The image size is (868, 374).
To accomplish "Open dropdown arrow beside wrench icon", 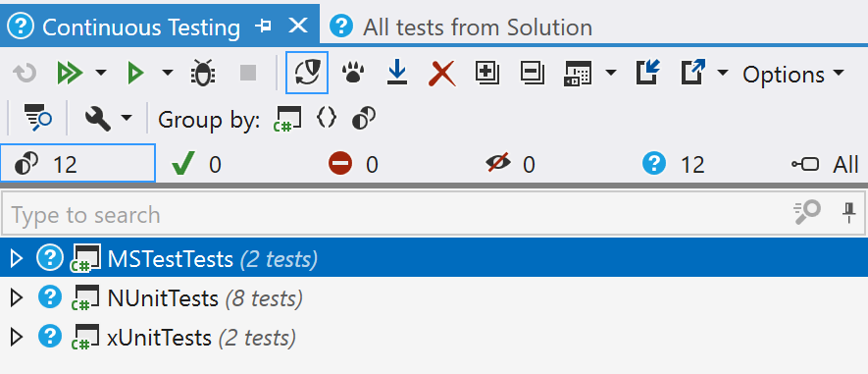I will pyautogui.click(x=127, y=118).
